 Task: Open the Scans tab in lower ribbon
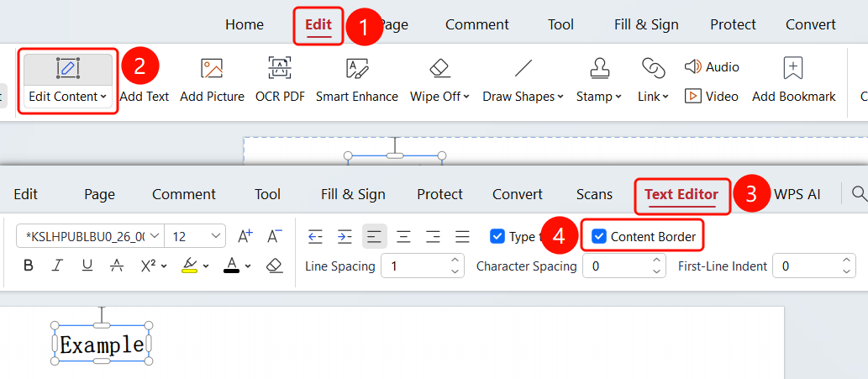click(595, 194)
